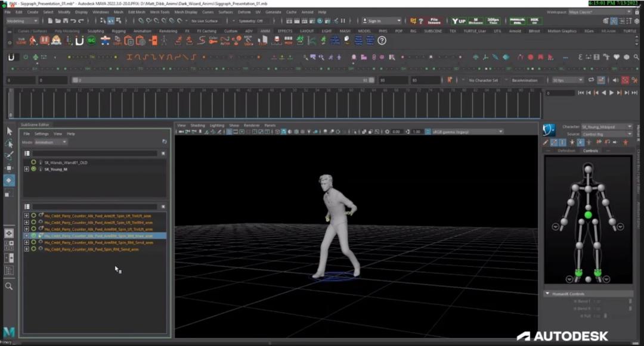Click the magnifier search icon in left toolbox

click(9, 286)
